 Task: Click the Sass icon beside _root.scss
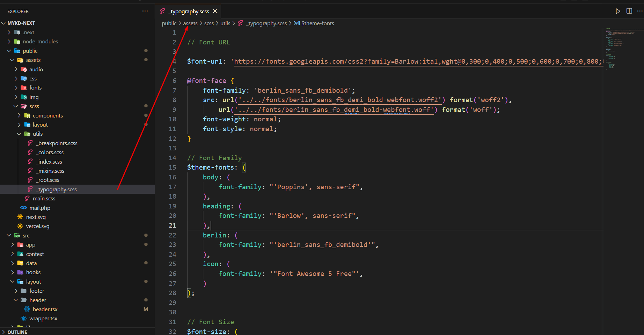pos(30,180)
